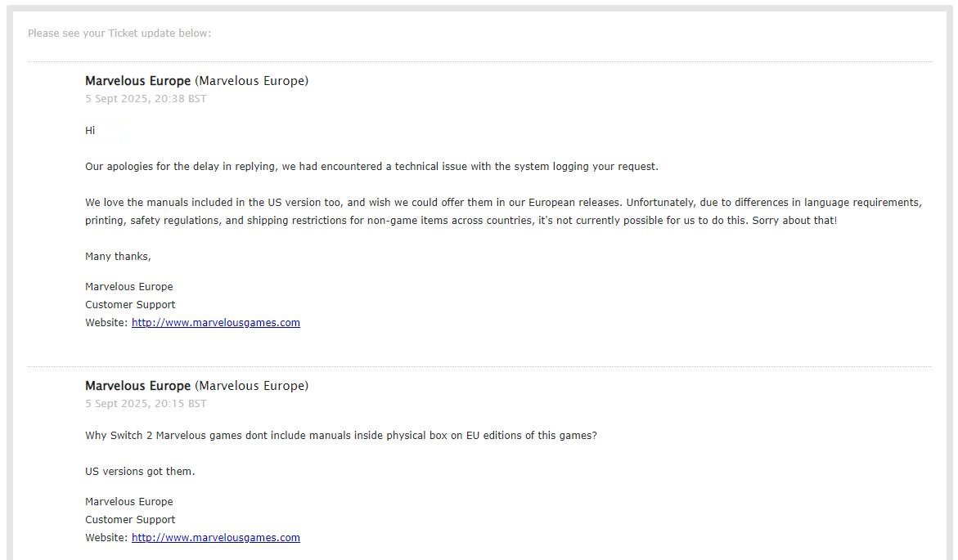This screenshot has width=958, height=560.
Task: Click the 'Hi' greeting line
Action: click(x=90, y=130)
